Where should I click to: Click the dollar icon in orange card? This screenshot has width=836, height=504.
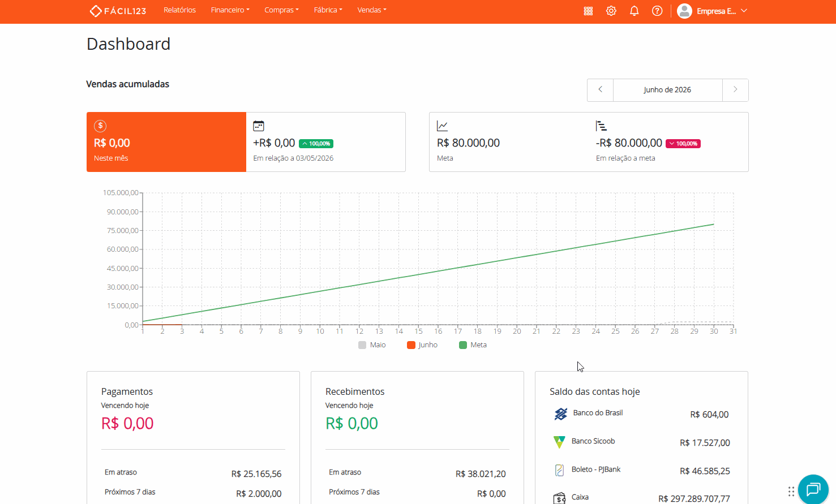[100, 126]
